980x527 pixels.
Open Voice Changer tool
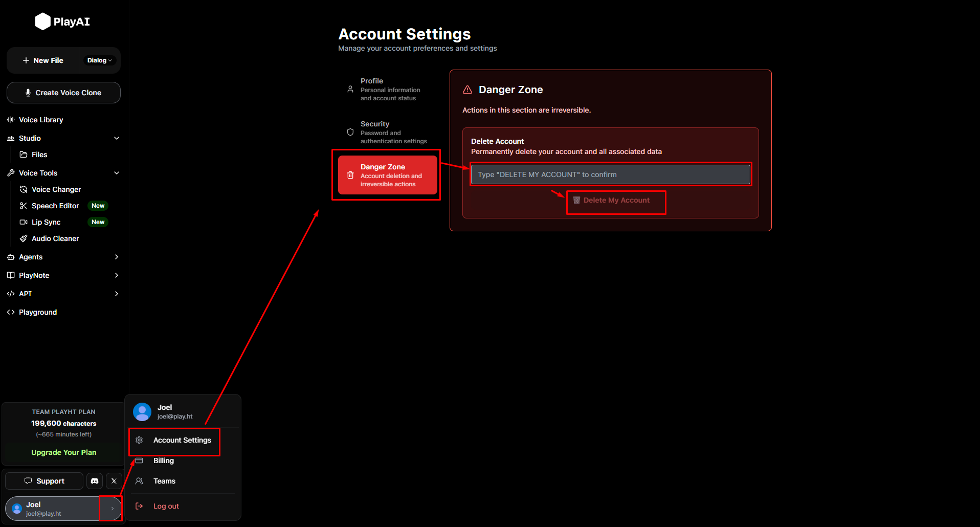coord(56,189)
